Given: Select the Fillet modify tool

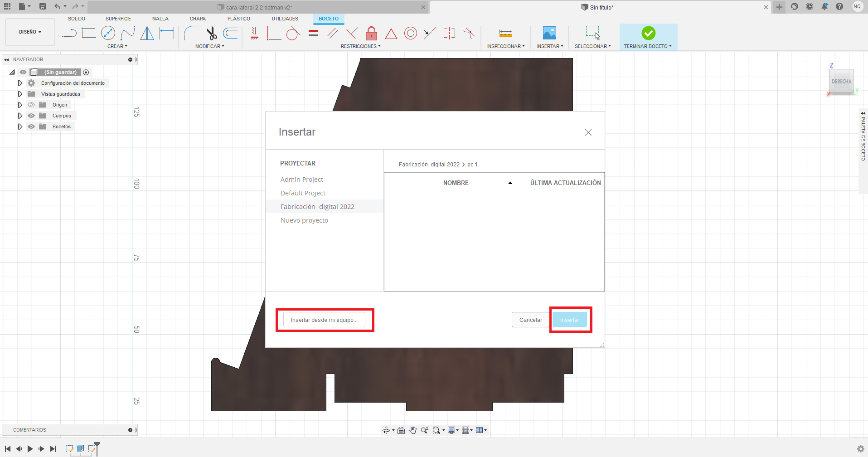Looking at the screenshot, I should point(191,33).
